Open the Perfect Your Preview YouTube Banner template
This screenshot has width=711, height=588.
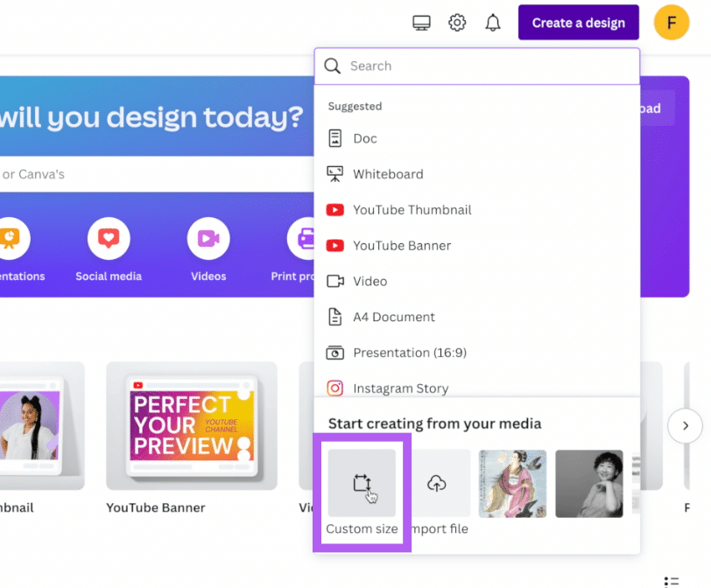[x=191, y=426]
